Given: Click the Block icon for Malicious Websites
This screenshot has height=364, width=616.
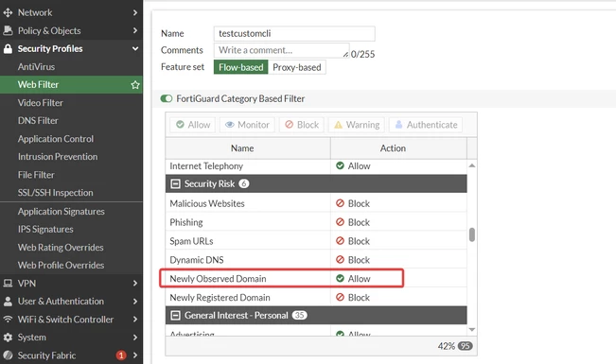Looking at the screenshot, I should click(341, 203).
